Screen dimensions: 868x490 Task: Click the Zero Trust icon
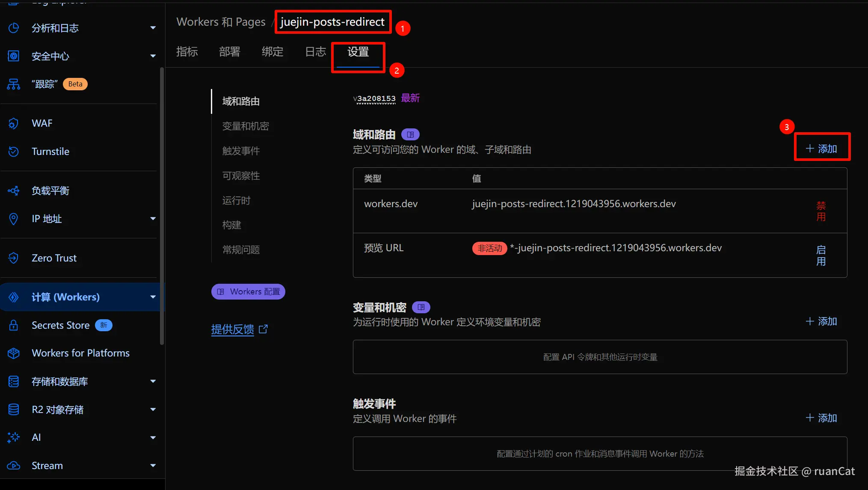coord(13,258)
